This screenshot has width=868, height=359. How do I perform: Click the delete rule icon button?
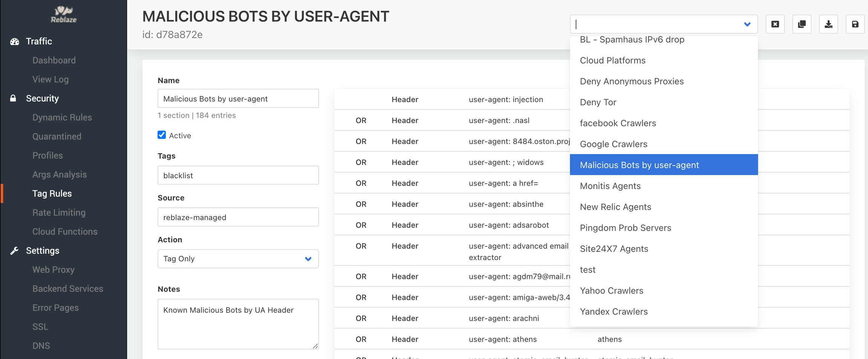pos(775,24)
